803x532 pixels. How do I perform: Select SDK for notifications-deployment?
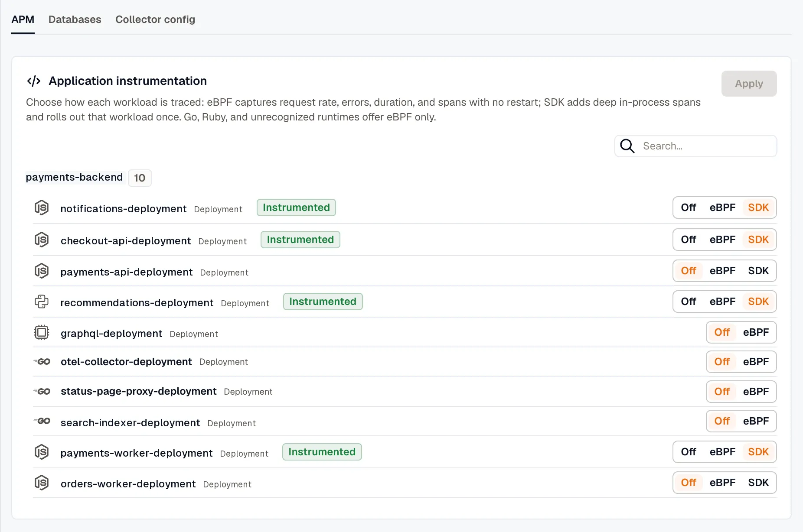click(x=758, y=208)
